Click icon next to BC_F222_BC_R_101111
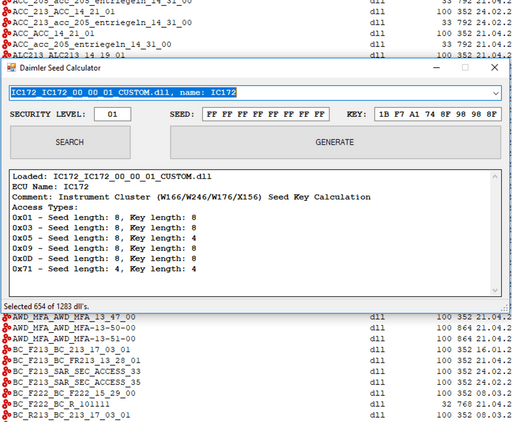The image size is (512, 422). point(6,404)
